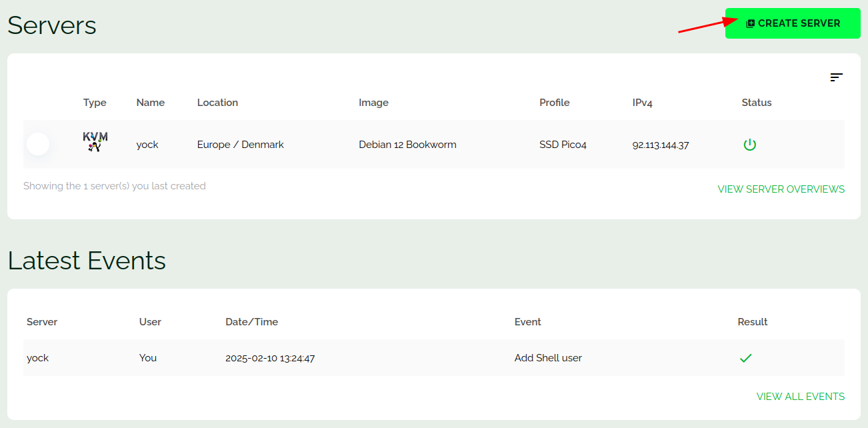The height and width of the screenshot is (428, 868).
Task: Click the Add Shell user event
Action: point(548,358)
